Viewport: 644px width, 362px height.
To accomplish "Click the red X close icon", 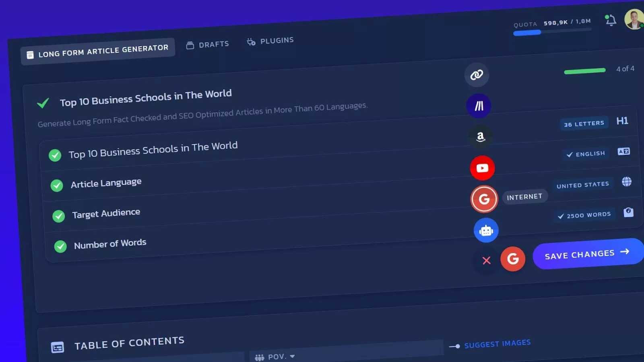I will (x=487, y=261).
